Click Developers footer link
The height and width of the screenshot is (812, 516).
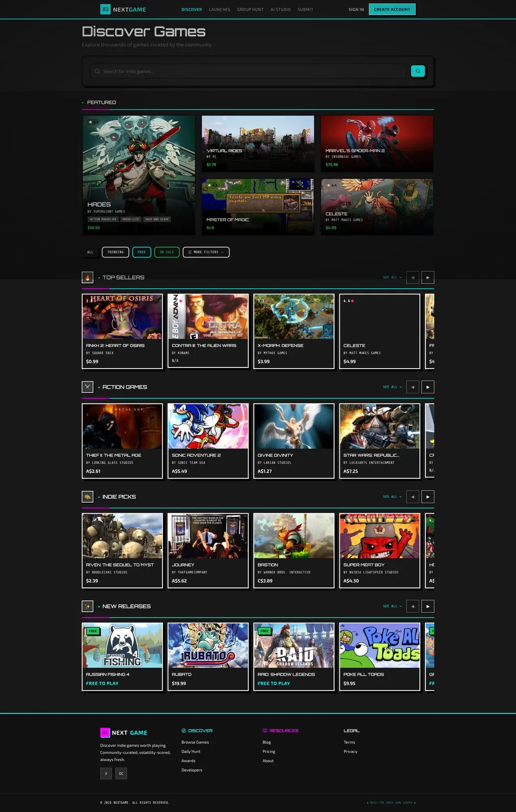pyautogui.click(x=192, y=770)
